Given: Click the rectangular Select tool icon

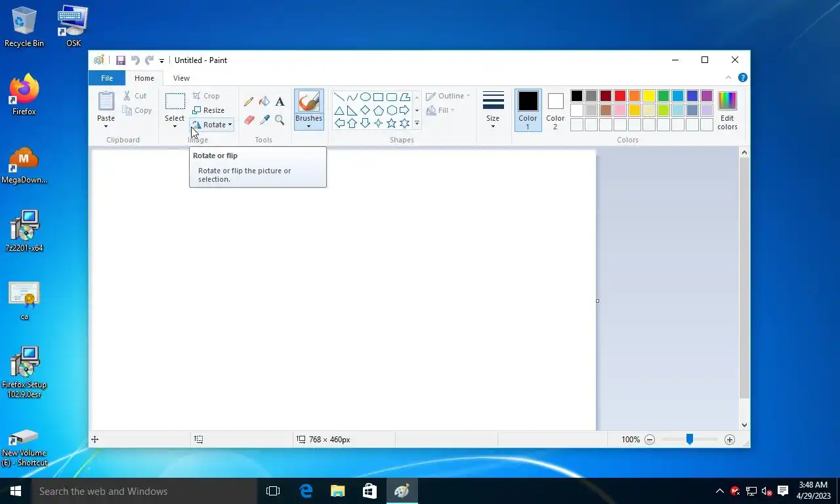Looking at the screenshot, I should pyautogui.click(x=175, y=101).
